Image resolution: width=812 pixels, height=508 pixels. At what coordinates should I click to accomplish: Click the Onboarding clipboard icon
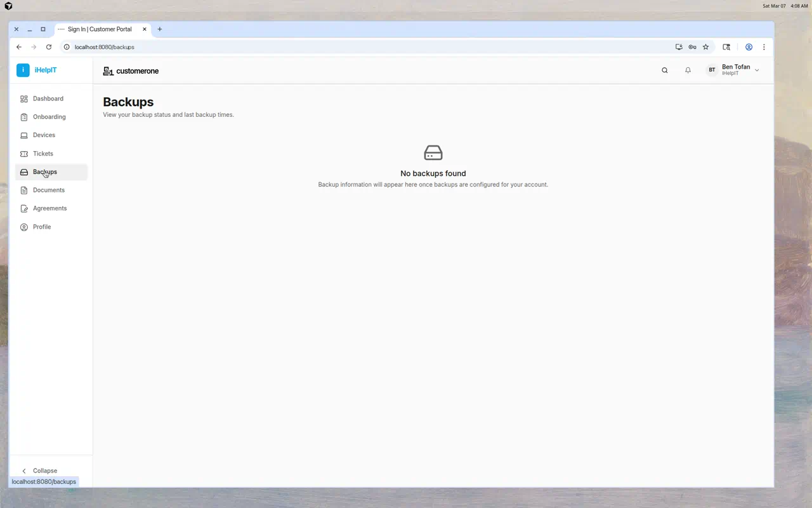pos(24,117)
